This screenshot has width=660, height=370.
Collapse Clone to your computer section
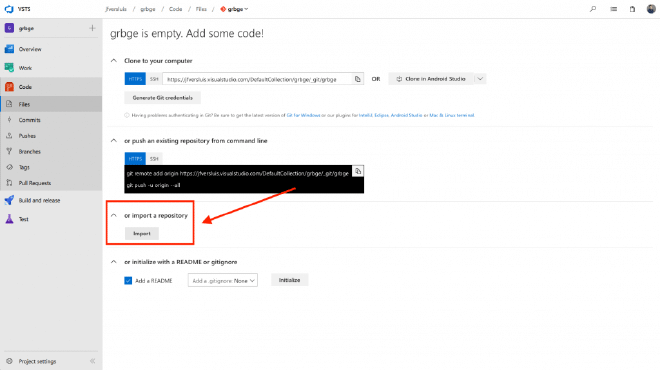[x=114, y=61]
